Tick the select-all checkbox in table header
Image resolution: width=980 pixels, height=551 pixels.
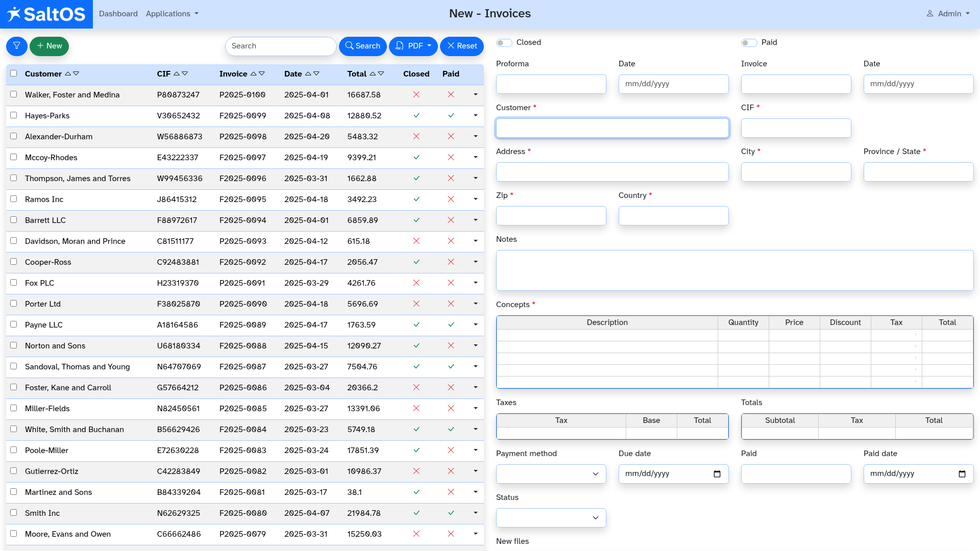pyautogui.click(x=14, y=73)
